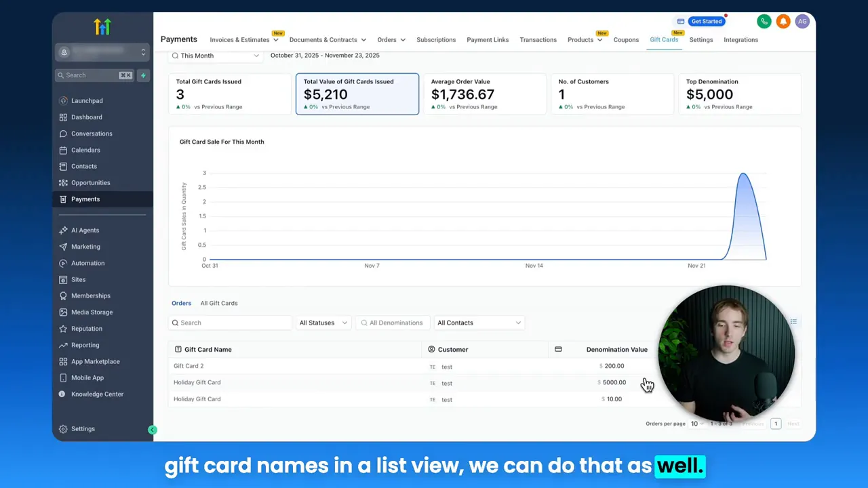
Task: Open Calendars in the sidebar
Action: (x=85, y=150)
